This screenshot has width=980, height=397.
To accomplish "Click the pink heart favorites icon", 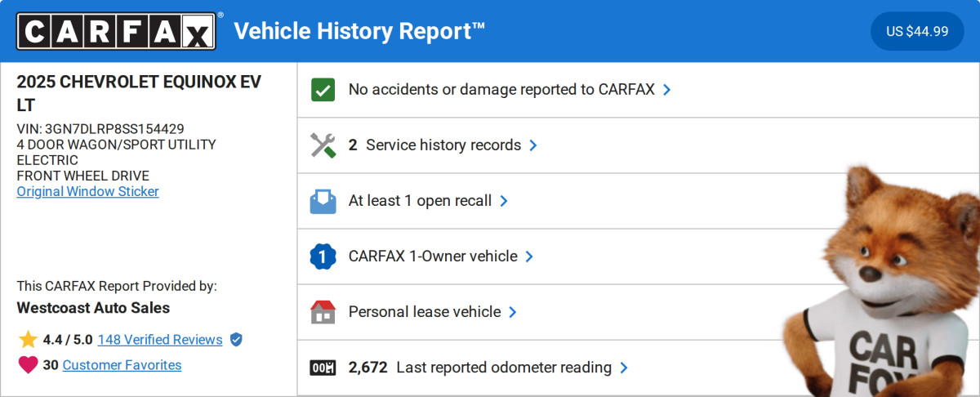I will click(28, 365).
